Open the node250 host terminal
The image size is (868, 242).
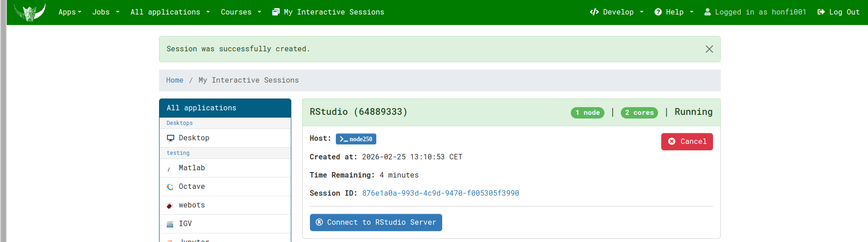click(356, 139)
